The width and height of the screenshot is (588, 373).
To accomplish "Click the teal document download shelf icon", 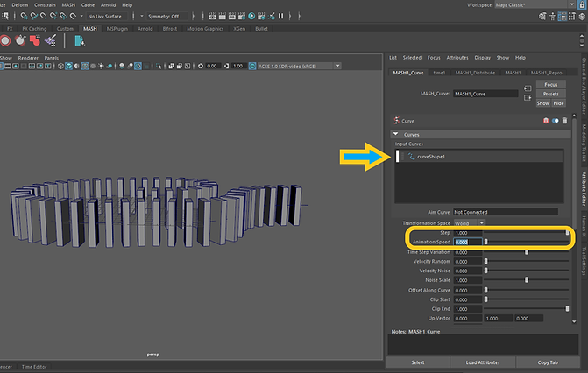I will [80, 41].
